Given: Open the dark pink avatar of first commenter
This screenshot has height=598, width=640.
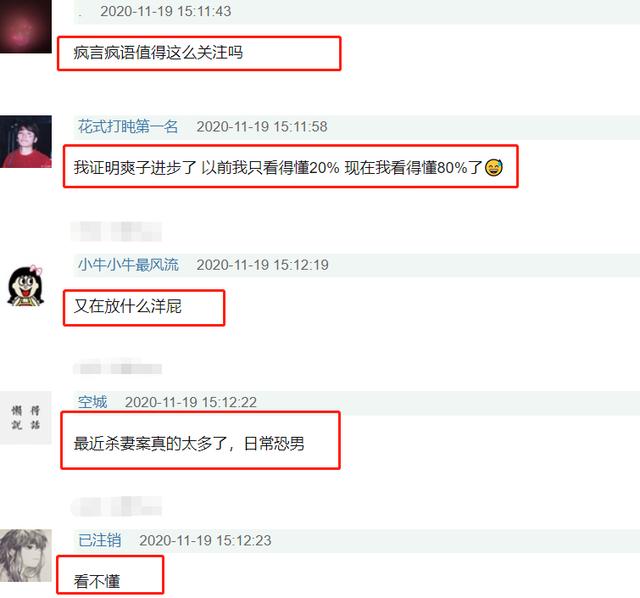Looking at the screenshot, I should tap(26, 26).
